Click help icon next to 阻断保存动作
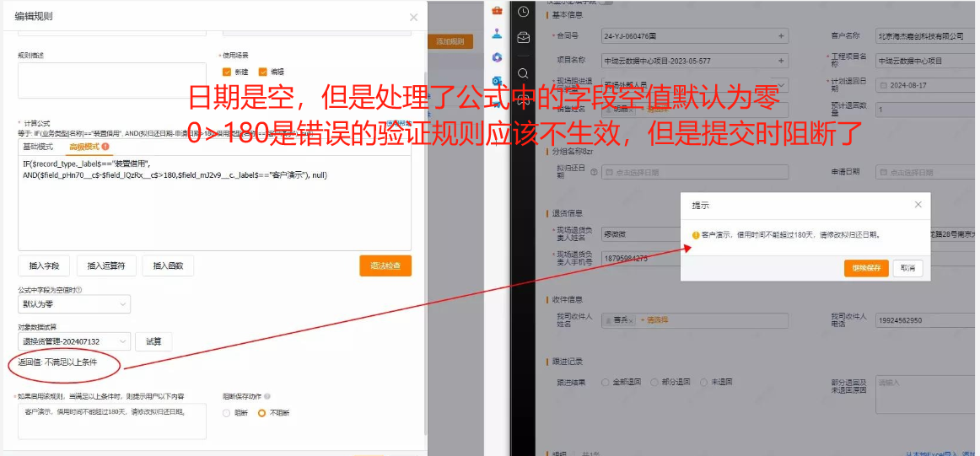980x456 pixels. pos(267,396)
